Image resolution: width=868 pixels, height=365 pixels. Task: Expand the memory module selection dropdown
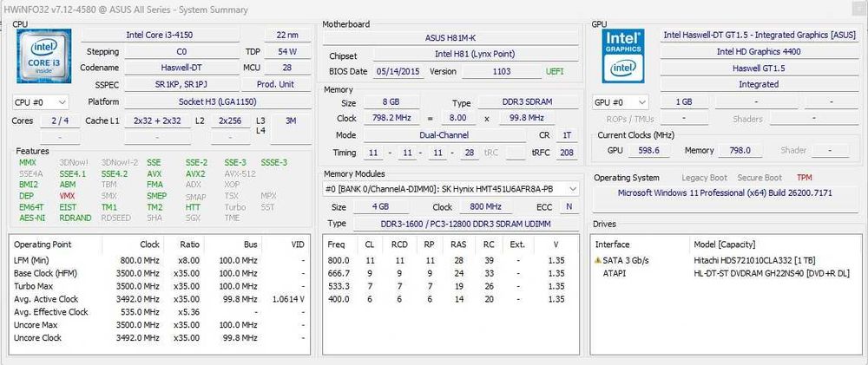point(451,189)
